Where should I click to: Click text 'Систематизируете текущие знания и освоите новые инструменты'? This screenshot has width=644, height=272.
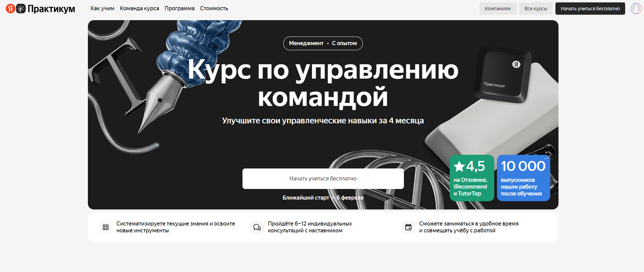coord(176,227)
